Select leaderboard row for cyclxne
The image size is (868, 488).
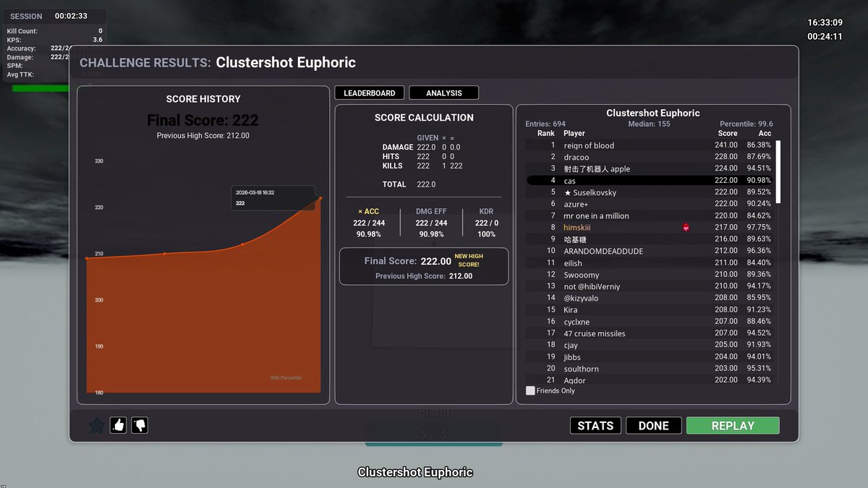pyautogui.click(x=650, y=322)
